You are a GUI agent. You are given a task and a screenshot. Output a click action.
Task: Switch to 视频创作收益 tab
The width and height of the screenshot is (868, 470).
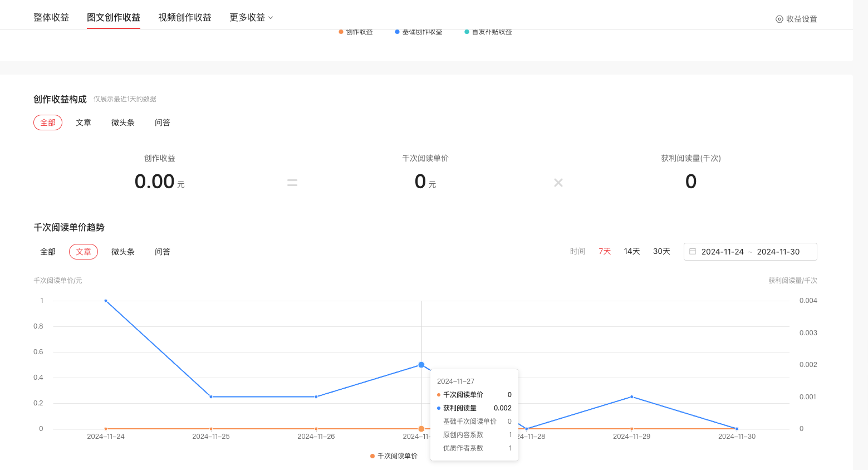185,17
